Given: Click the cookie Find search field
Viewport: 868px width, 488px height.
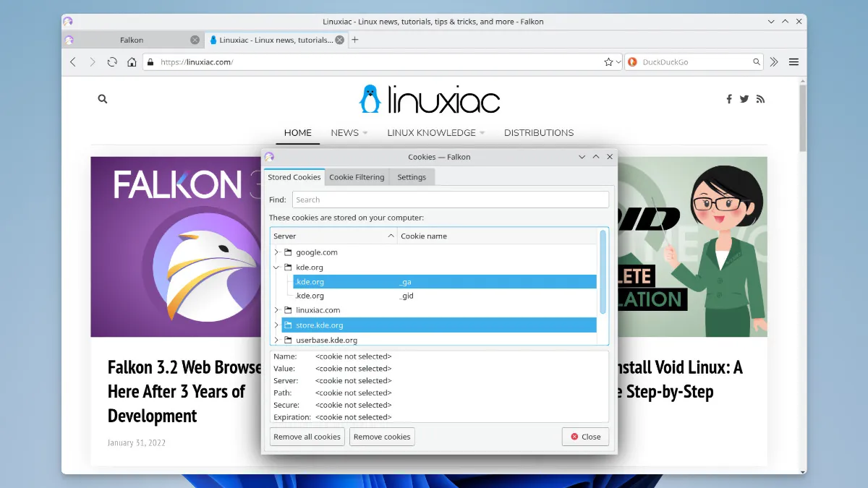Looking at the screenshot, I should 450,200.
